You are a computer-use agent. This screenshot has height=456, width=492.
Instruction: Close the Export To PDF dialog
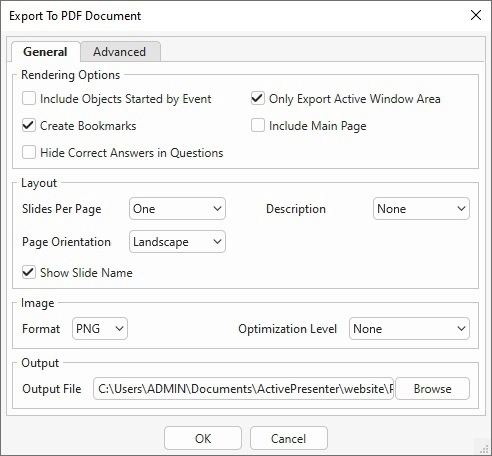(x=476, y=15)
